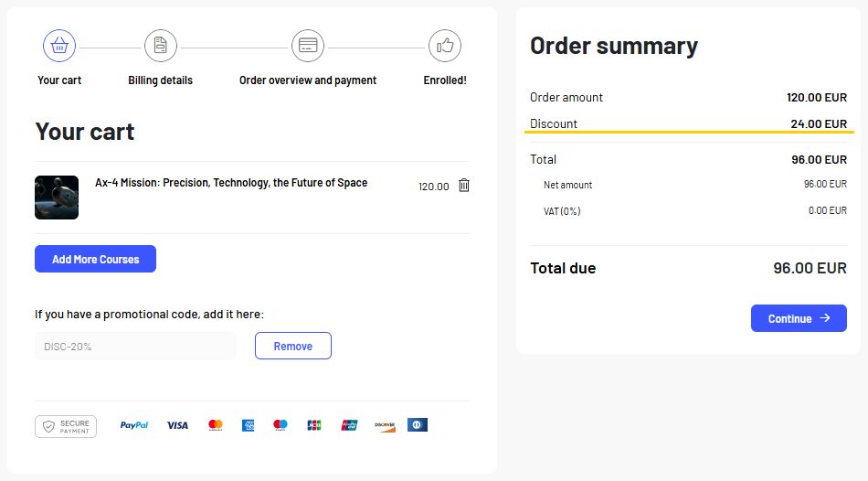Click the Order summary heading
This screenshot has height=481, width=868.
pos(614,46)
